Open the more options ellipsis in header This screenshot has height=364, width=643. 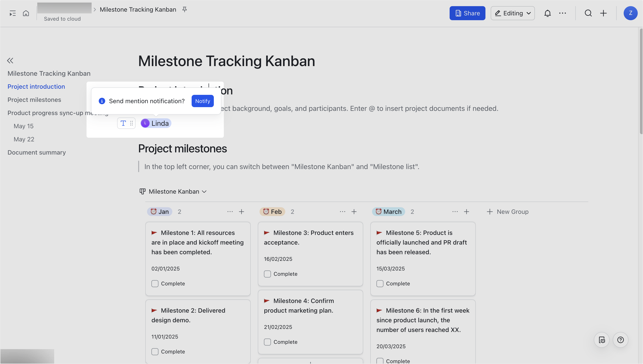(x=562, y=13)
